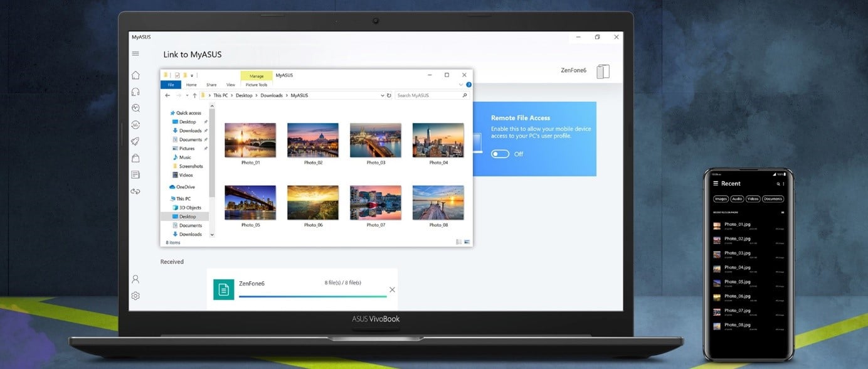Open the Picture Tools tab
The height and width of the screenshot is (369, 868).
257,85
